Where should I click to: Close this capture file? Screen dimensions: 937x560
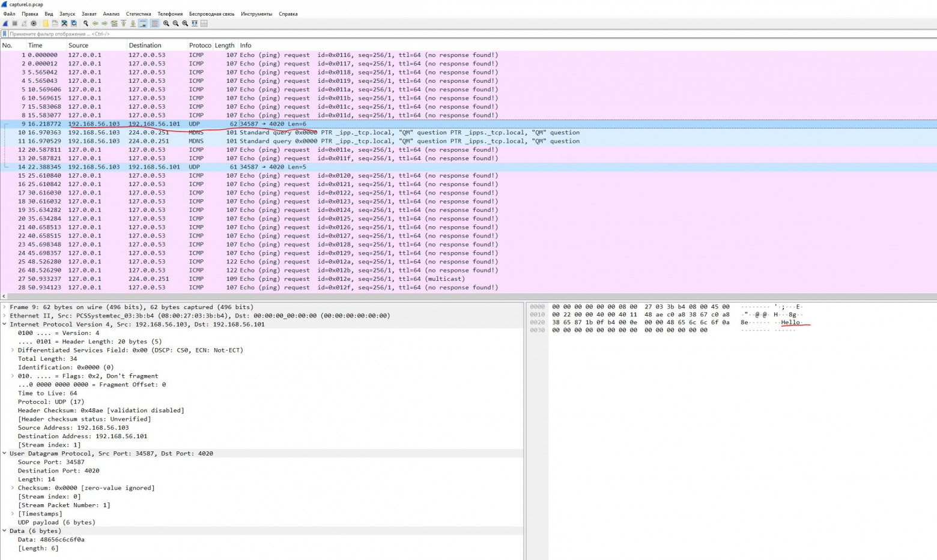point(64,23)
